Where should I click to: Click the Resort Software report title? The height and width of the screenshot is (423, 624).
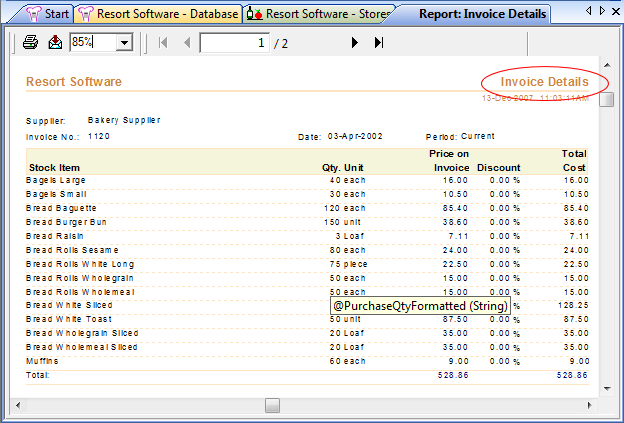click(x=74, y=82)
